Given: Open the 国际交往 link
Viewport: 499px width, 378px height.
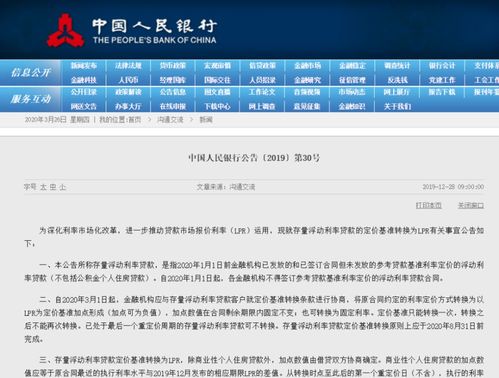Looking at the screenshot, I should pos(217,80).
